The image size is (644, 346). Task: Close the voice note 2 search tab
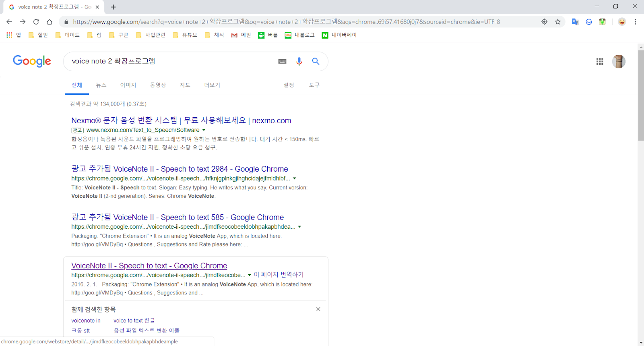97,7
